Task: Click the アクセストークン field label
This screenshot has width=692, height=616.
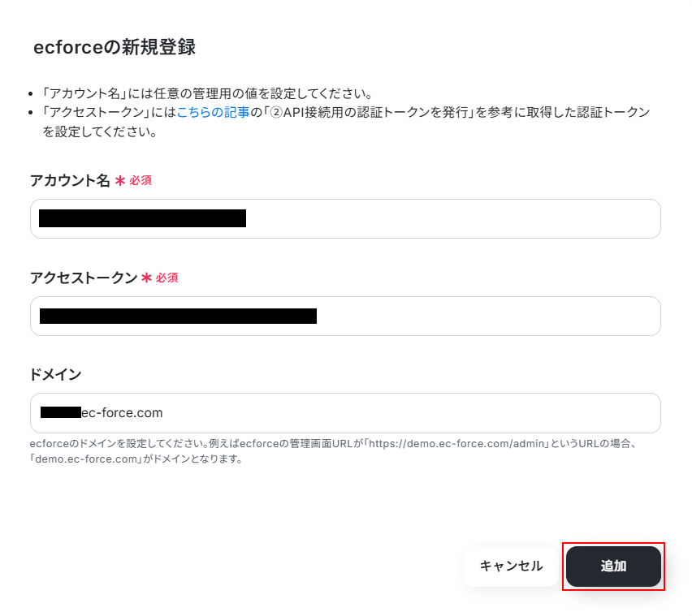Action: pos(84,278)
